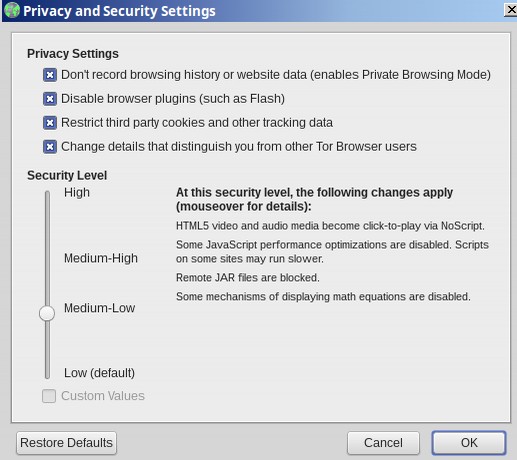Image resolution: width=517 pixels, height=460 pixels.
Task: Cancel the privacy settings dialog
Action: pos(383,443)
